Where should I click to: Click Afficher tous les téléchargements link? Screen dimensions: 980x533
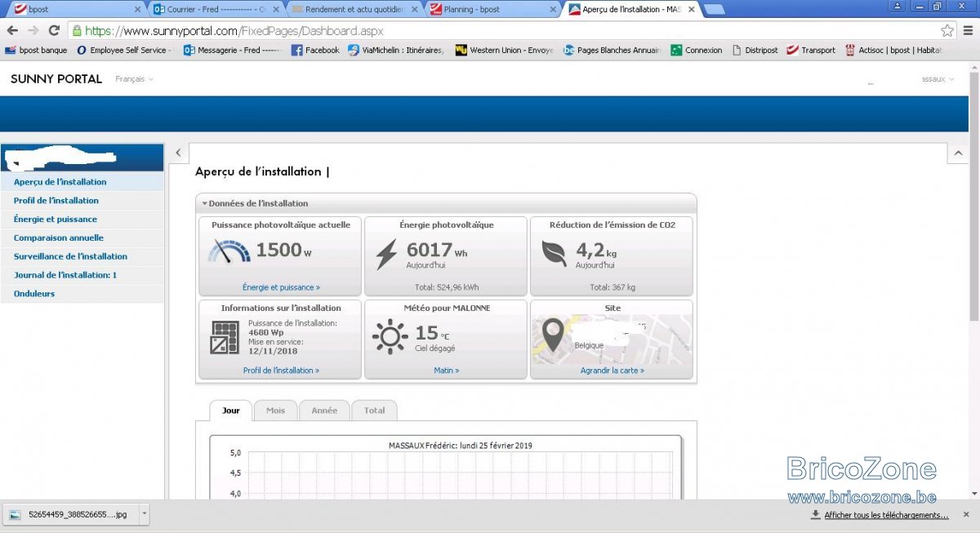pos(887,515)
